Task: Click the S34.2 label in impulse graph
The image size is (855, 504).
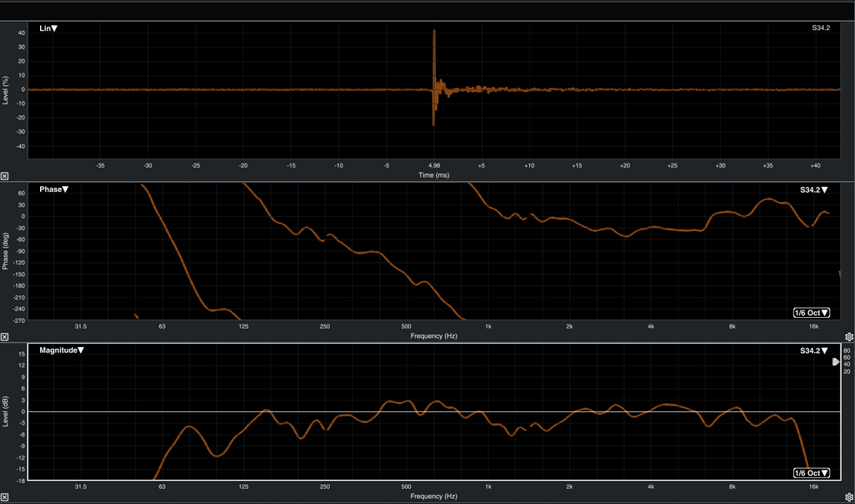Action: click(821, 28)
